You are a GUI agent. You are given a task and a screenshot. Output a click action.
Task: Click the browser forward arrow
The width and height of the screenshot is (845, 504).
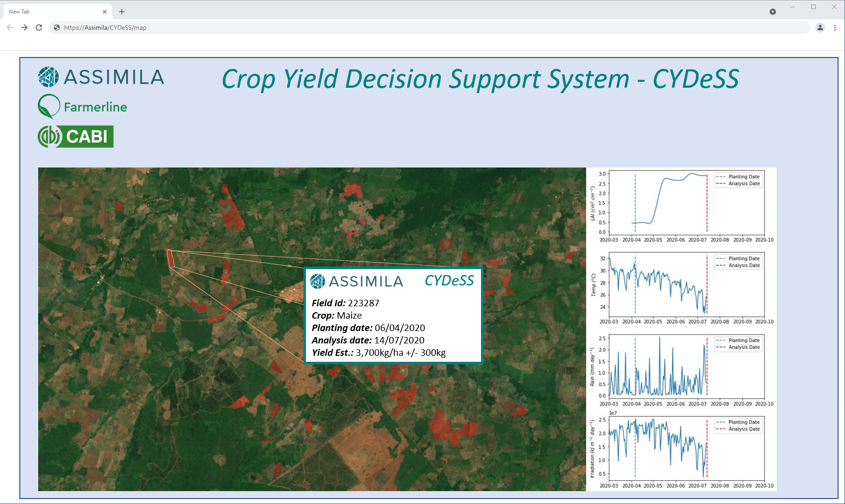(x=24, y=28)
